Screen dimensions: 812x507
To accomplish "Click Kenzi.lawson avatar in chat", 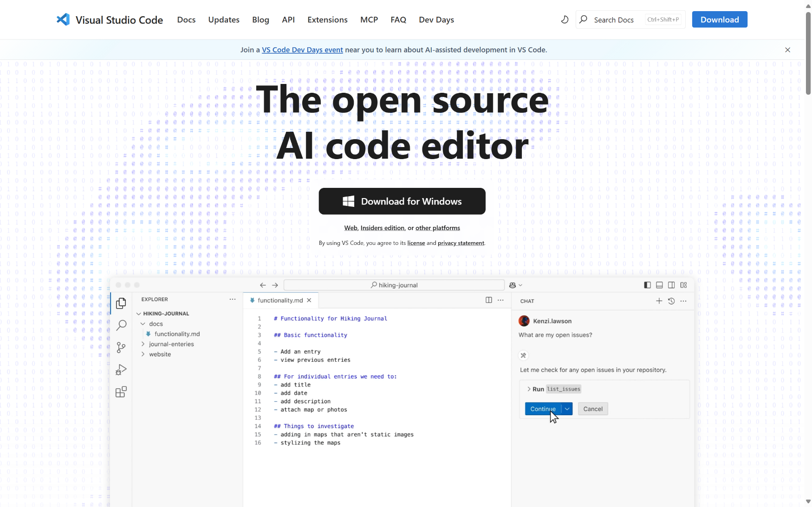I will pos(524,321).
